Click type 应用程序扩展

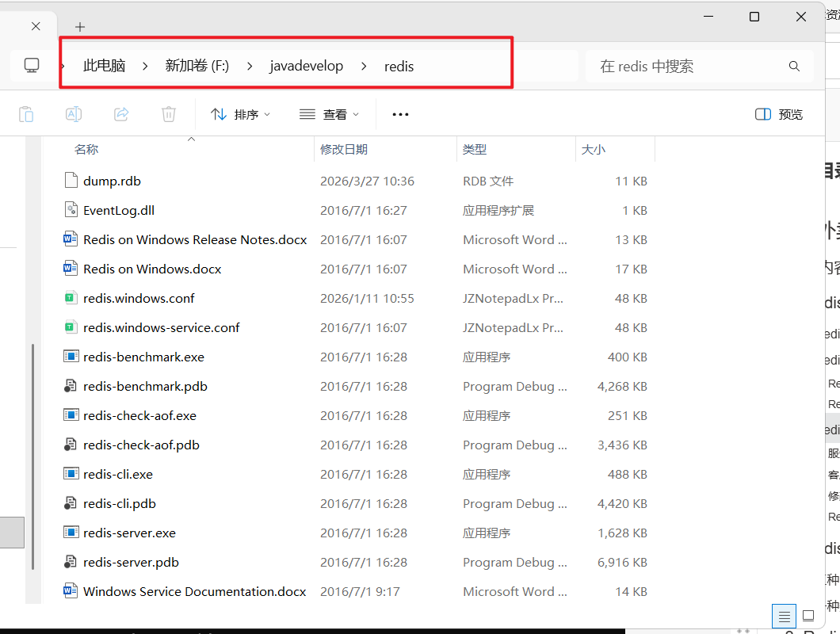click(x=498, y=211)
